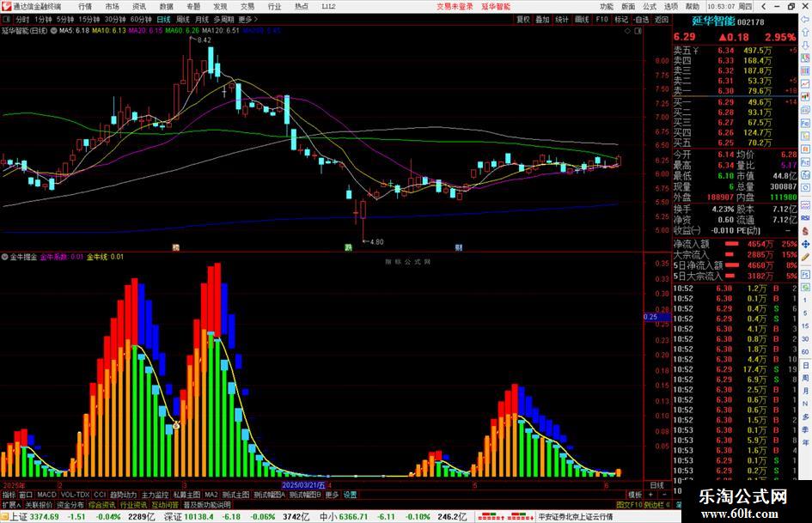Image resolution: width=812 pixels, height=523 pixels.
Task: Click the 标记 mark button
Action: 621,20
